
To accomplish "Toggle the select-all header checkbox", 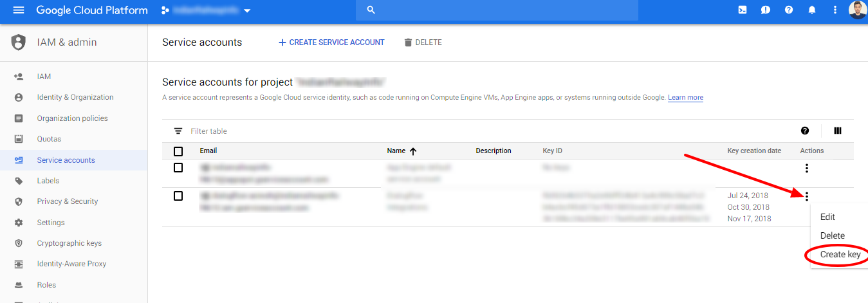I will point(178,151).
